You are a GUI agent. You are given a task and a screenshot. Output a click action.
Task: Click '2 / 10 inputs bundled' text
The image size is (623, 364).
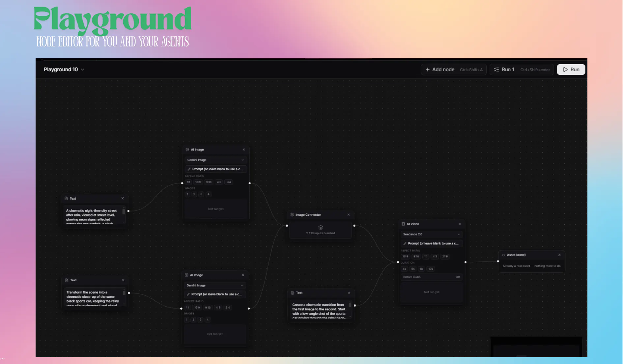[x=321, y=233]
